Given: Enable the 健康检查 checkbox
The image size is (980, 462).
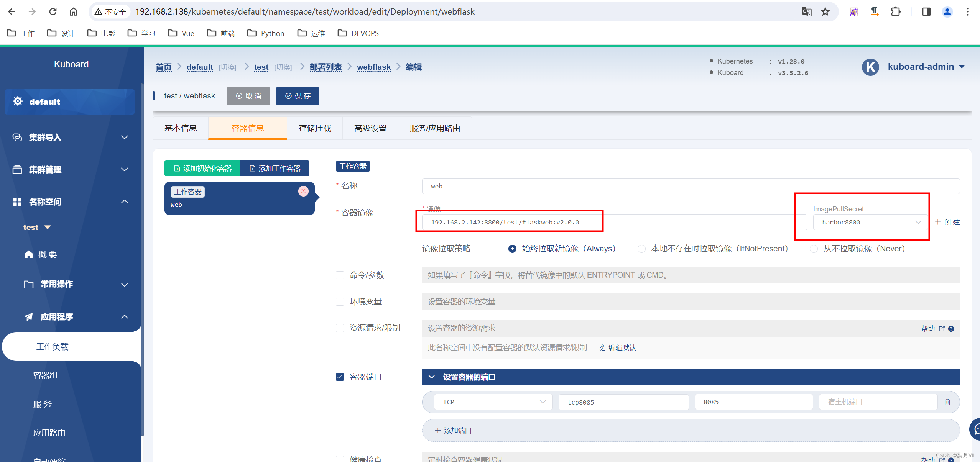Looking at the screenshot, I should click(x=340, y=459).
